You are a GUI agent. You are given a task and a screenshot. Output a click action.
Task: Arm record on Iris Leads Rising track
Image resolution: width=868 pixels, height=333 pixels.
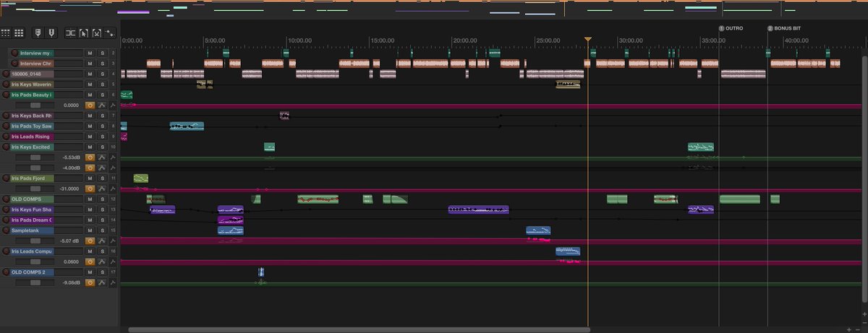coord(7,137)
